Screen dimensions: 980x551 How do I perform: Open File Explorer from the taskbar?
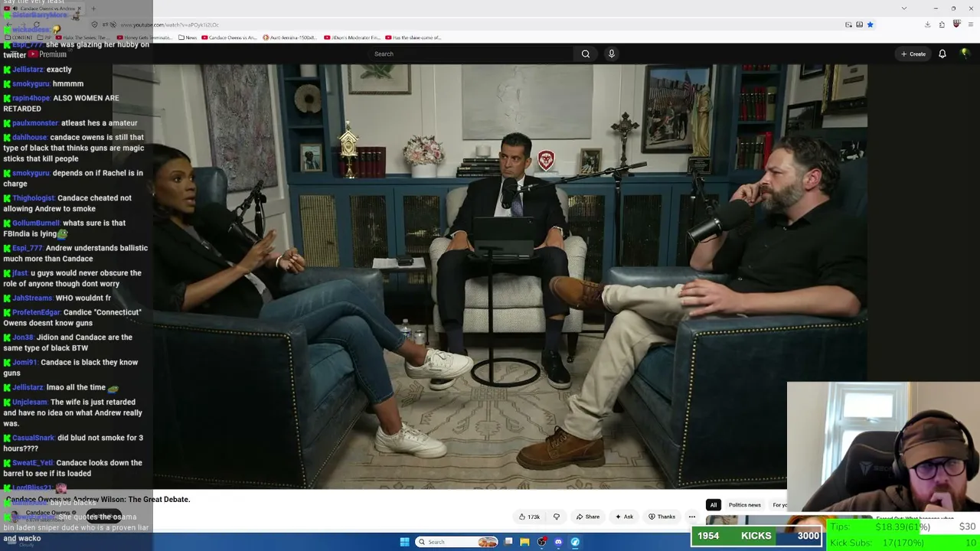524,542
